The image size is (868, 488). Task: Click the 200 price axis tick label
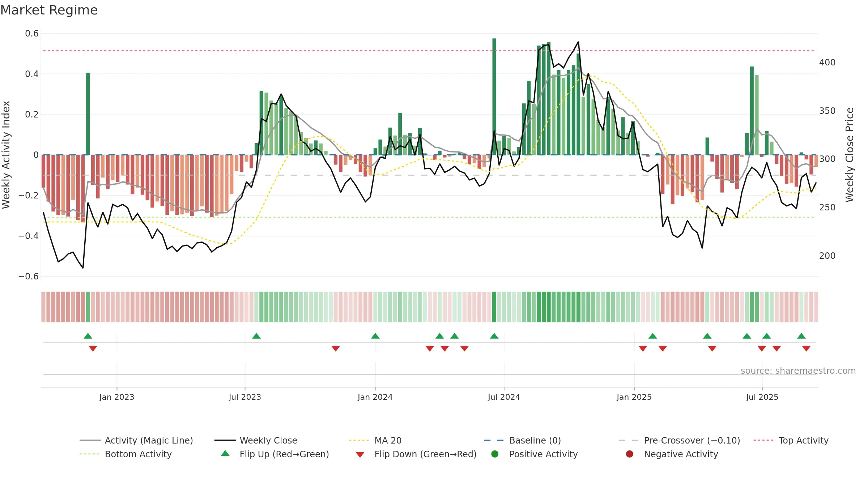[827, 256]
